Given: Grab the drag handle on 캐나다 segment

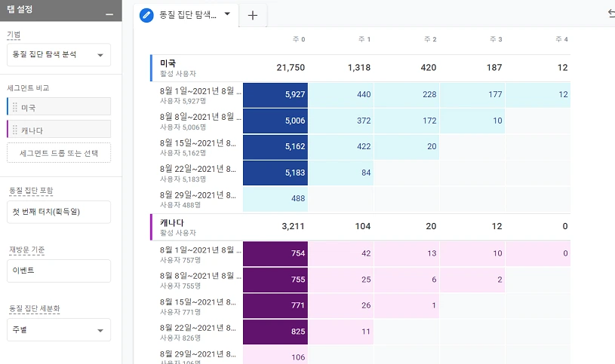Looking at the screenshot, I should coord(15,130).
